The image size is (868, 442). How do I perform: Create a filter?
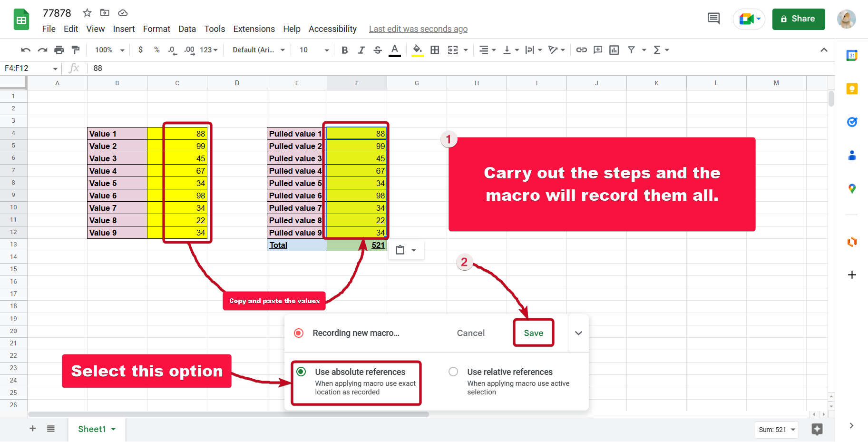[x=632, y=49]
